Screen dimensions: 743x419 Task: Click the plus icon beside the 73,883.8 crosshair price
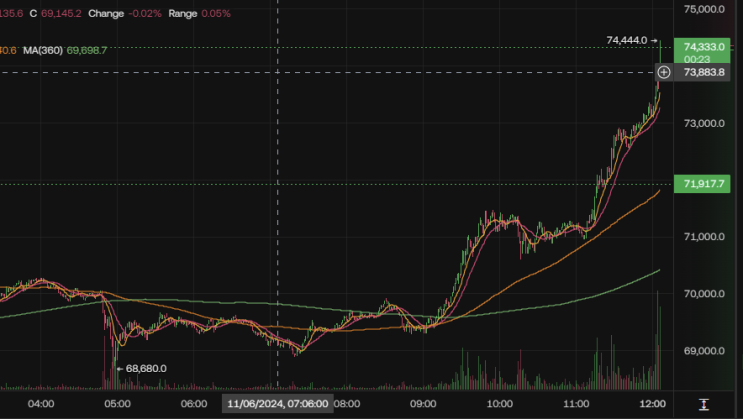click(x=664, y=73)
